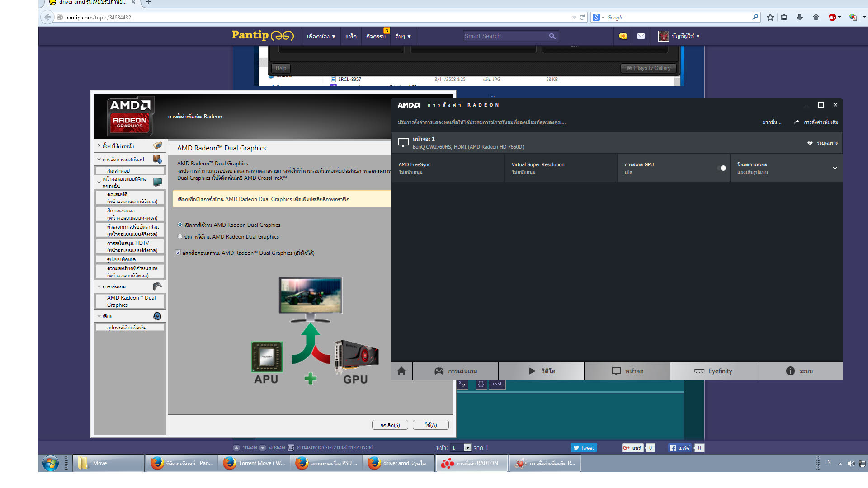Click the monitor icon beside หน้าจอ: 1
The height and width of the screenshot is (488, 868).
click(403, 143)
